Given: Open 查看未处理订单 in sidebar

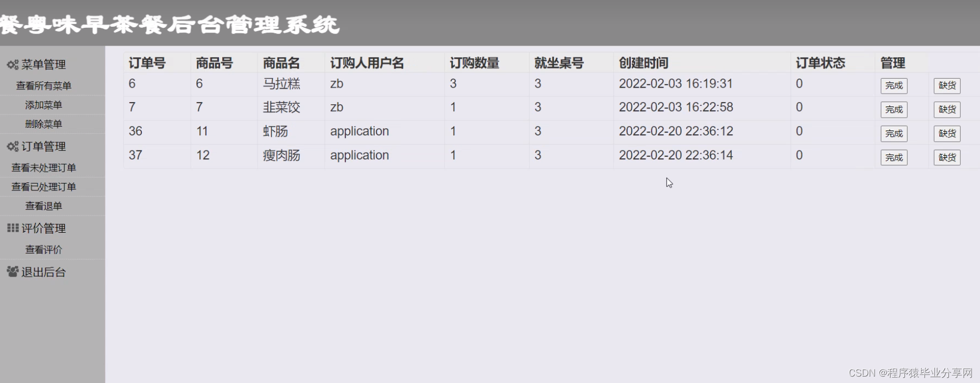Looking at the screenshot, I should pos(44,167).
